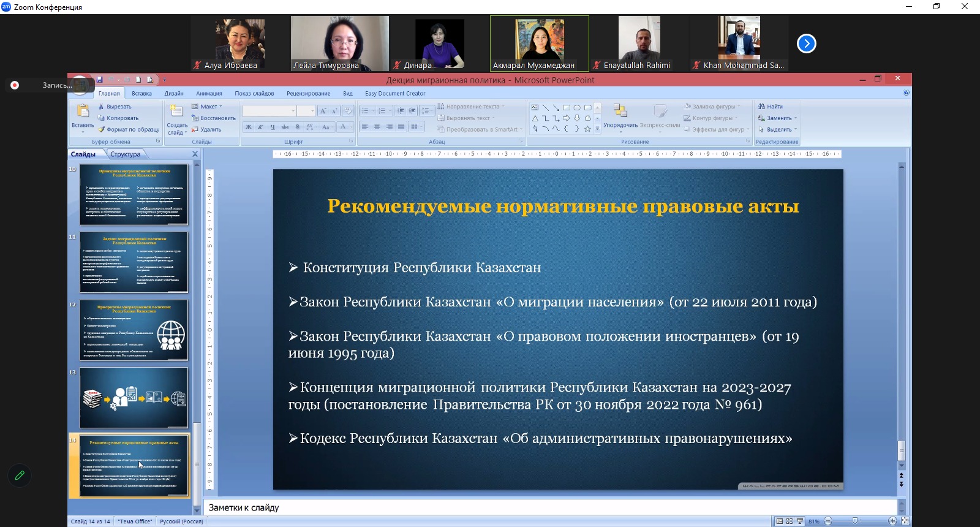Viewport: 980px width, 527px height.
Task: Adjust the zoom slider handle
Action: point(855,521)
